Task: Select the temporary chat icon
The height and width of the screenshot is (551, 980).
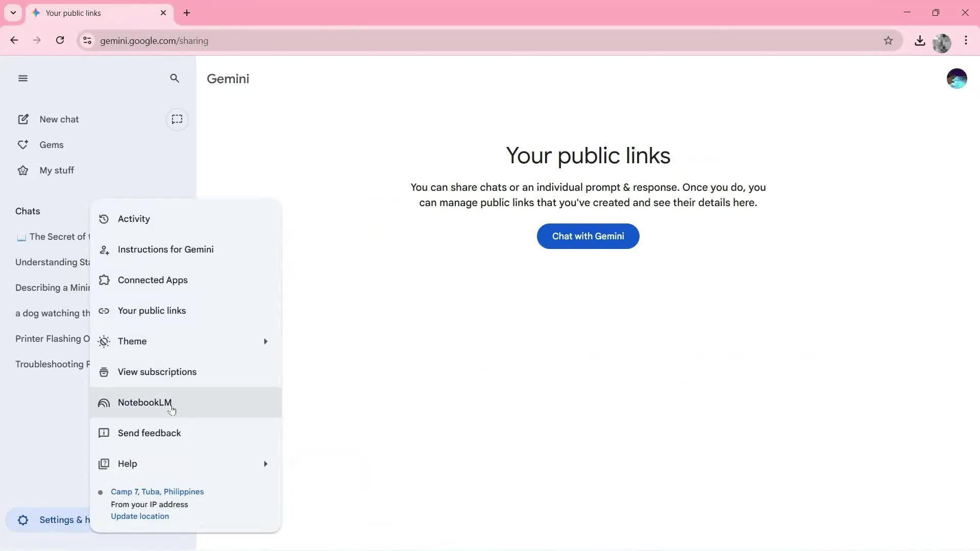Action: [x=177, y=119]
